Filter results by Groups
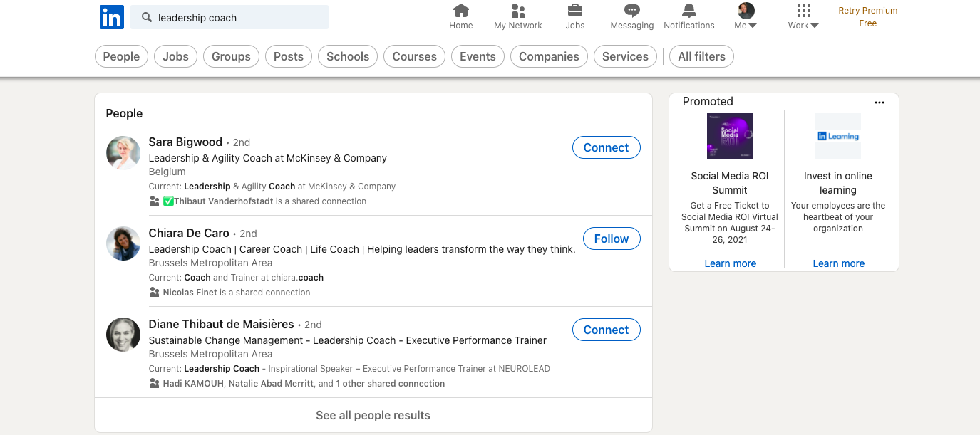980x435 pixels. tap(231, 56)
